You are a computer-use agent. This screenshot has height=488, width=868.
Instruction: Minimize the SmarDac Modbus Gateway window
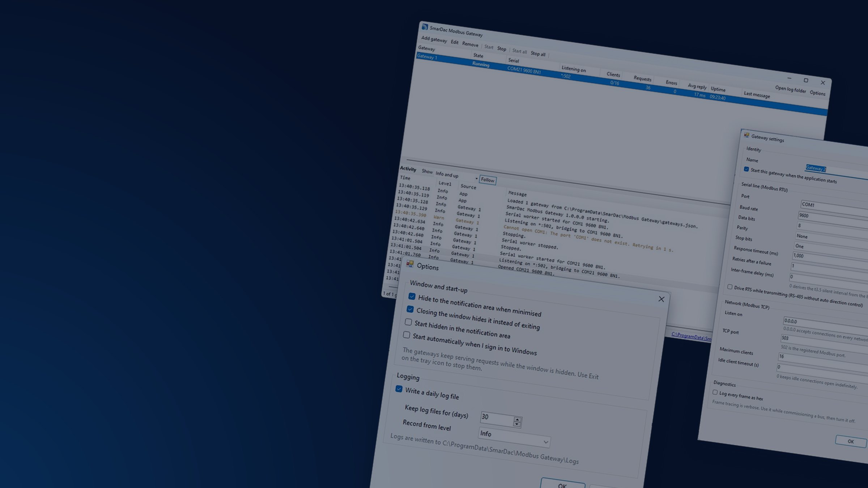coord(789,78)
